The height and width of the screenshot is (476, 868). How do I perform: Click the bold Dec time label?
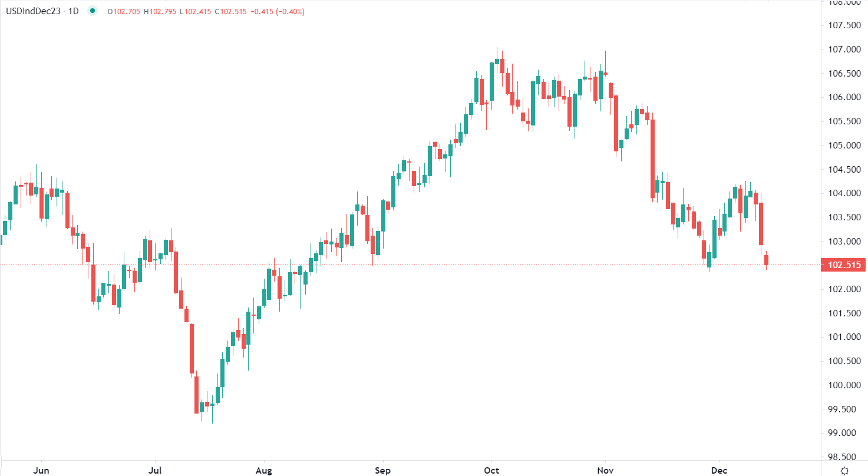coord(719,470)
